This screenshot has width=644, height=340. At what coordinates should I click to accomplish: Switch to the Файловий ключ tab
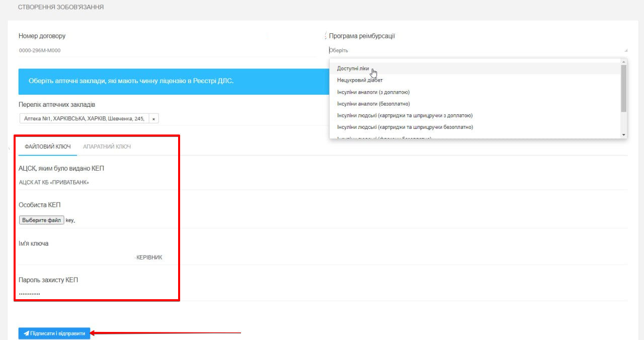48,147
